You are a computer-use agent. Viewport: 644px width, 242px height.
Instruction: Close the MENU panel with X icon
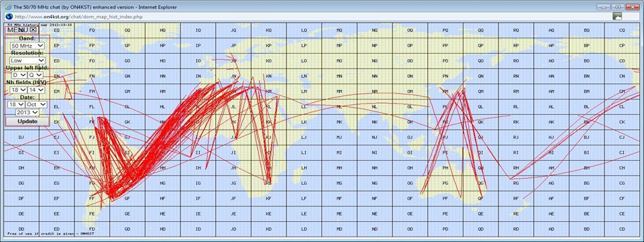click(x=34, y=30)
